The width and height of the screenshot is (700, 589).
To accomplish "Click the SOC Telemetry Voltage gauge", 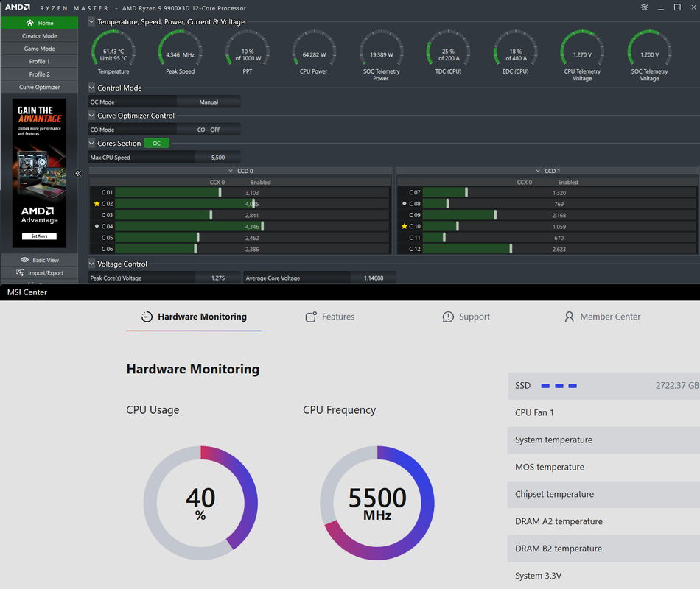I will [649, 49].
